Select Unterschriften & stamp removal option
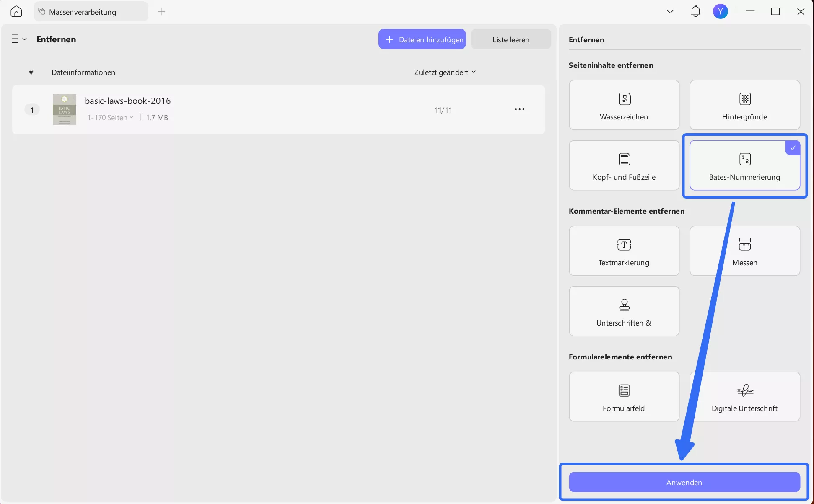The width and height of the screenshot is (814, 504). (x=624, y=311)
